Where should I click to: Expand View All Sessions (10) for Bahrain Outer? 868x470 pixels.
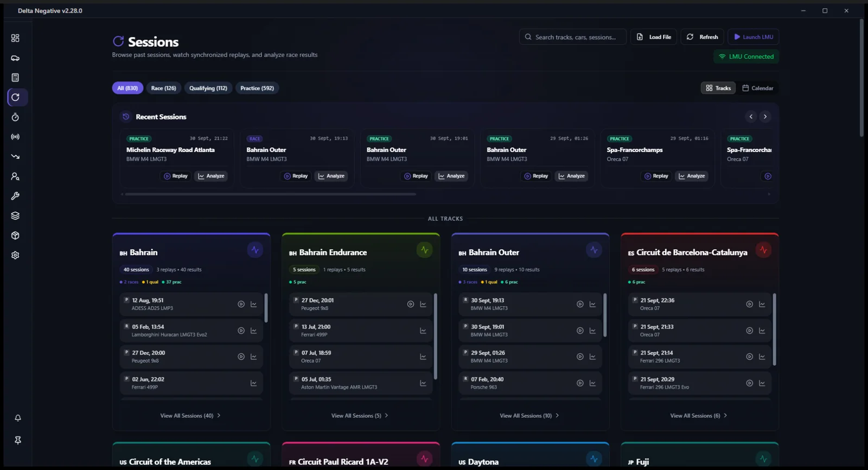click(529, 416)
